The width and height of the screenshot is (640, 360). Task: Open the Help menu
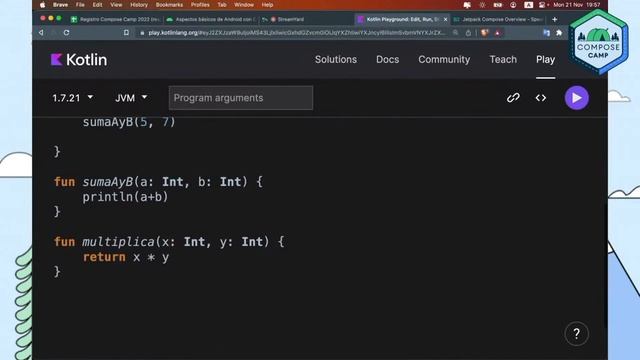[267, 5]
